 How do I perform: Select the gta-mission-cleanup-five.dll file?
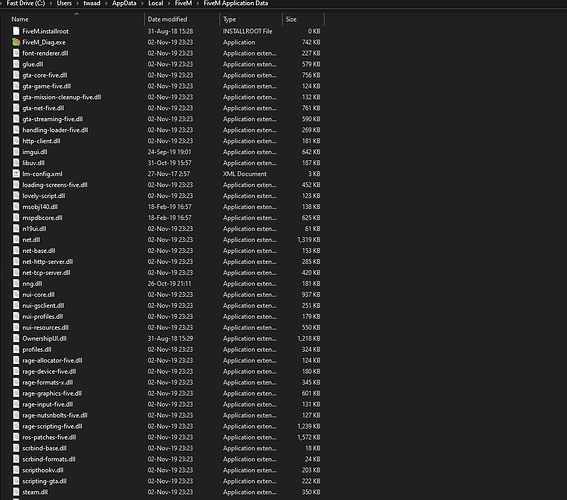(62, 97)
